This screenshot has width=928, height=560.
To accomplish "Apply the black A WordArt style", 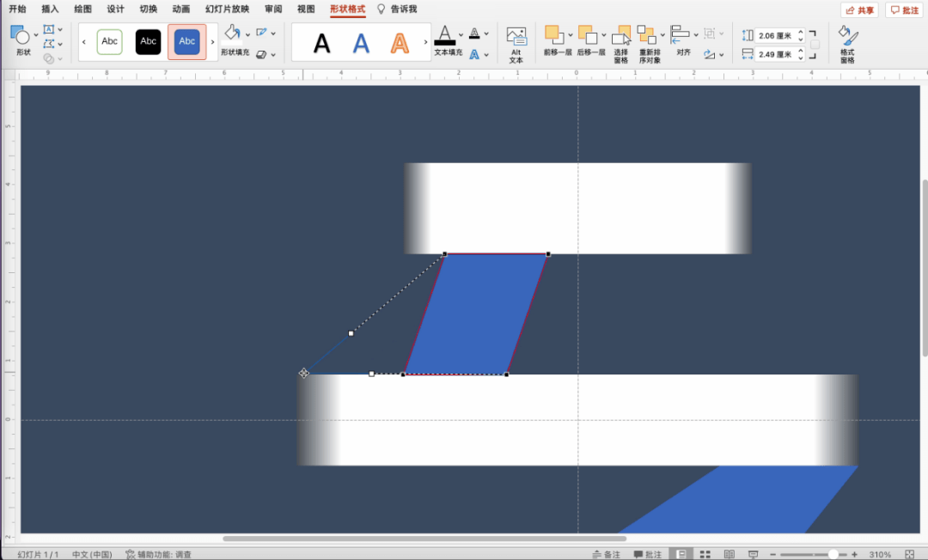I will [321, 43].
